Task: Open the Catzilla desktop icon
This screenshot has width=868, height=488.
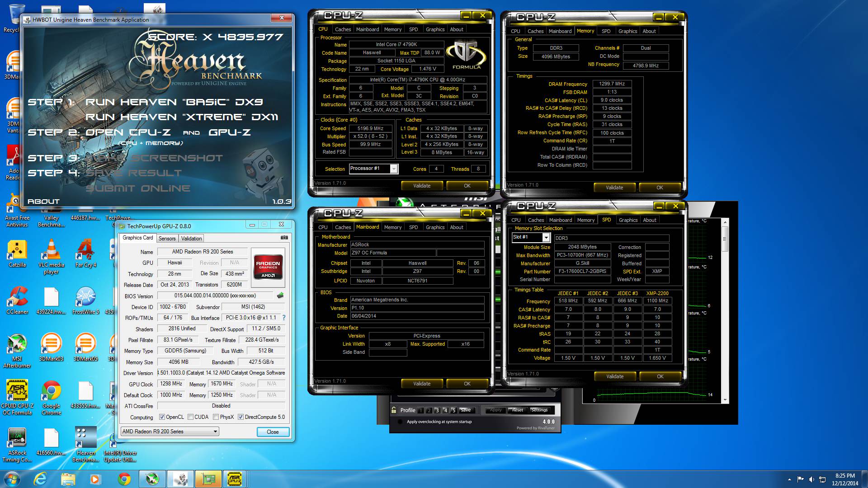Action: tap(17, 253)
